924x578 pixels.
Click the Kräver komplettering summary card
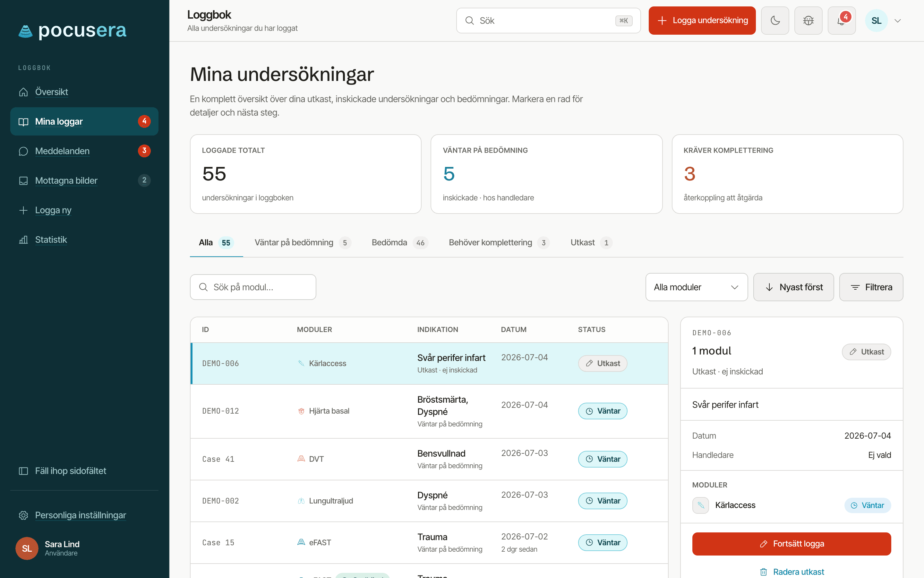click(x=787, y=174)
